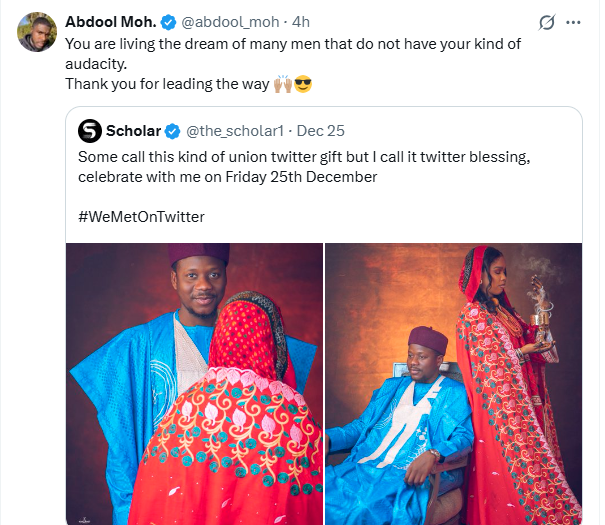The width and height of the screenshot is (605, 525).
Task: Open the Grok explain icon on the post
Action: pos(547,22)
